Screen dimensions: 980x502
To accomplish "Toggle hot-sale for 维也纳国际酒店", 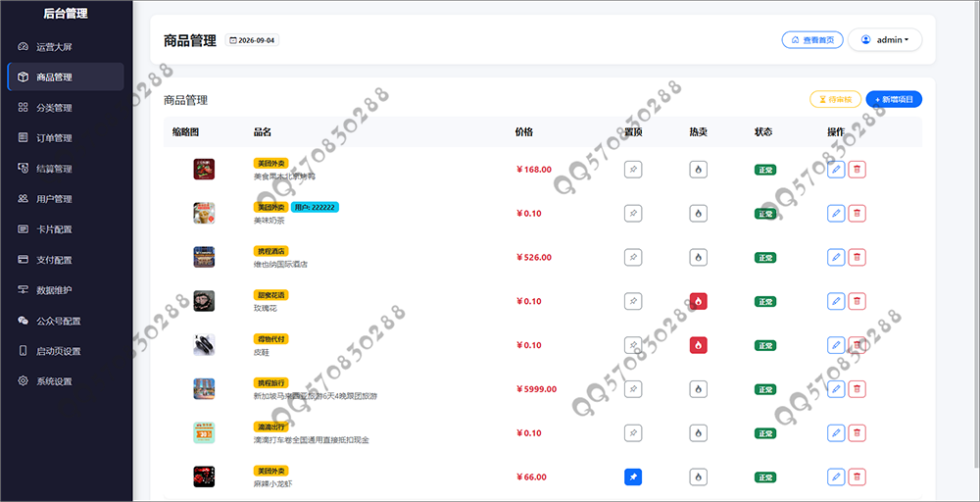I will [698, 257].
